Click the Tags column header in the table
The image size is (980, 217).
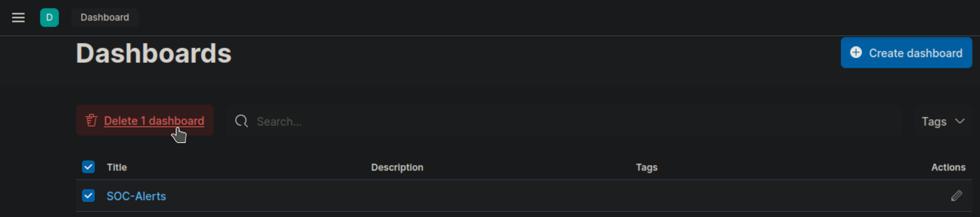click(646, 167)
